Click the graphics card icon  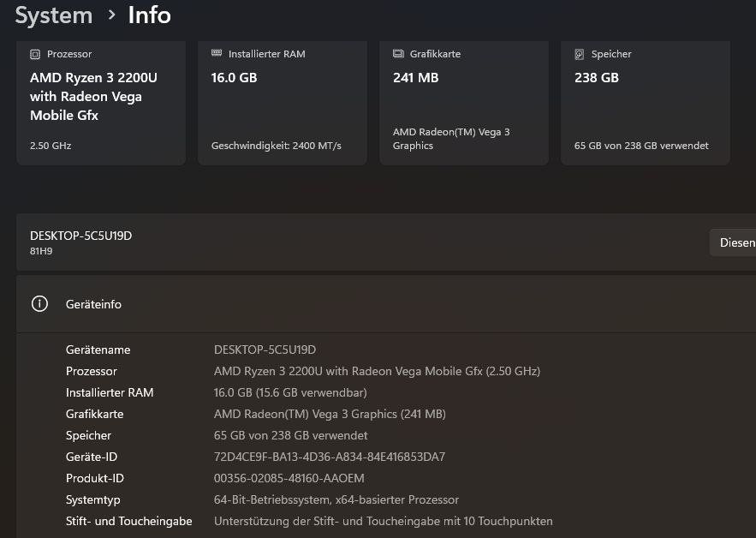point(398,54)
